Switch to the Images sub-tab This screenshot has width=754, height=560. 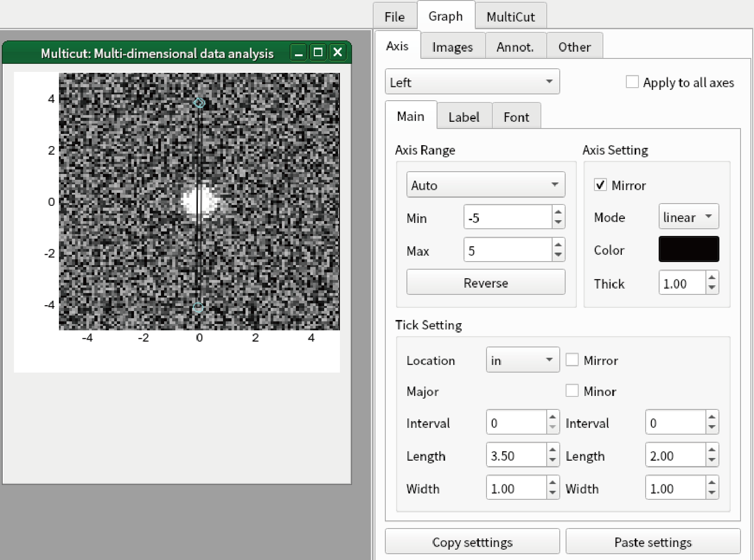[x=453, y=47]
